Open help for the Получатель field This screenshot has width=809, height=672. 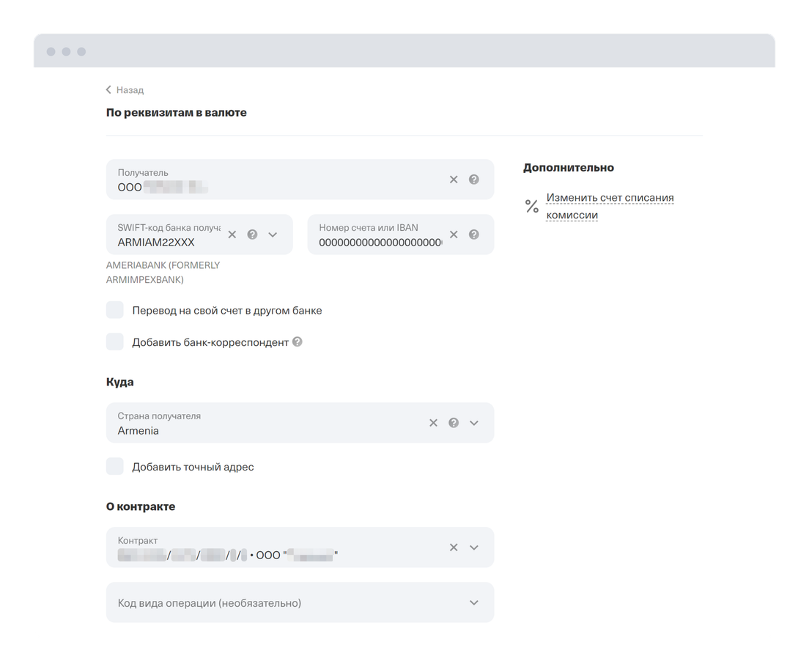point(474,180)
